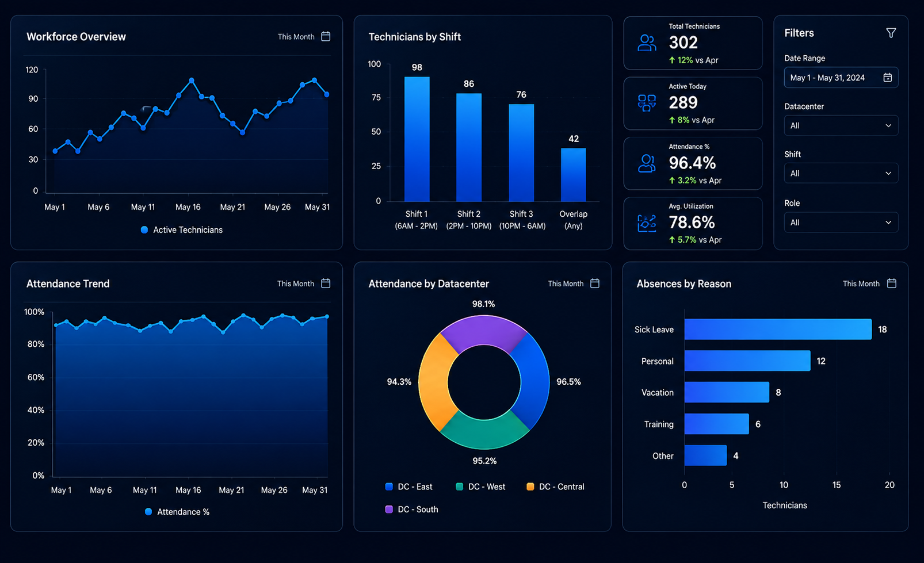This screenshot has height=563, width=924.
Task: Click the 94.3% donut label
Action: tap(399, 382)
